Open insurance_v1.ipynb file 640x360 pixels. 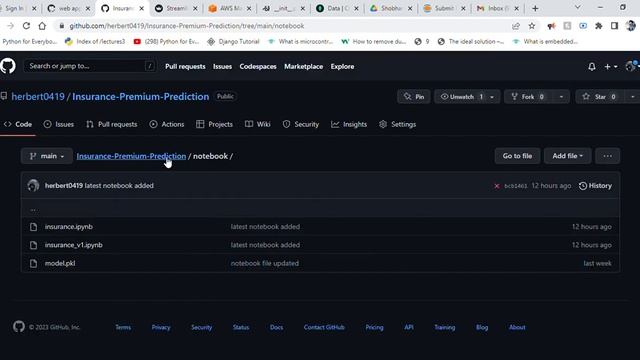coord(73,245)
